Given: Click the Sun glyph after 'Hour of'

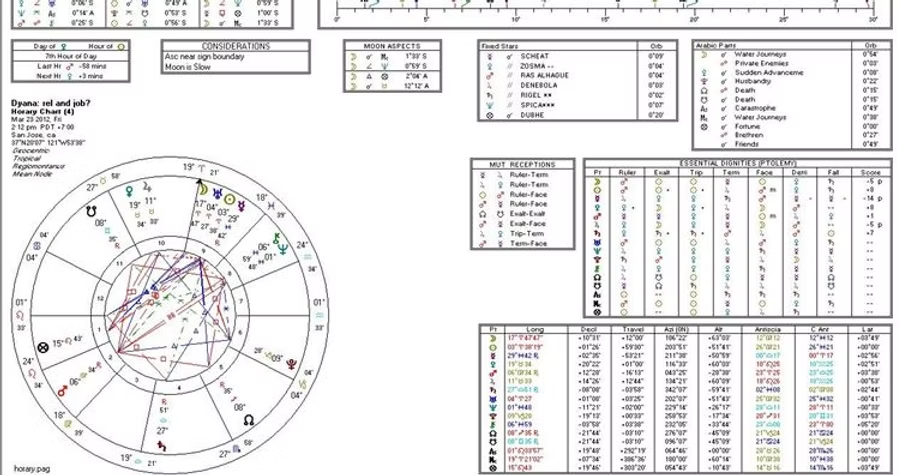Looking at the screenshot, I should [121, 46].
